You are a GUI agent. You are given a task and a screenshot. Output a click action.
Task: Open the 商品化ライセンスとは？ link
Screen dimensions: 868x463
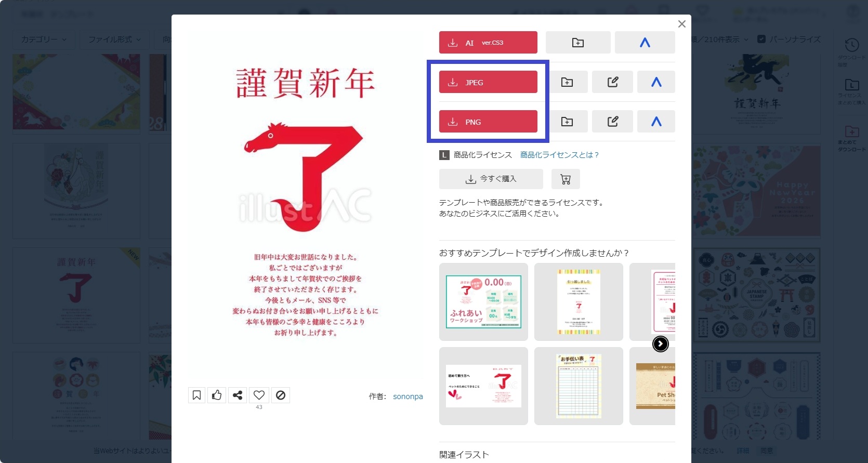(559, 155)
